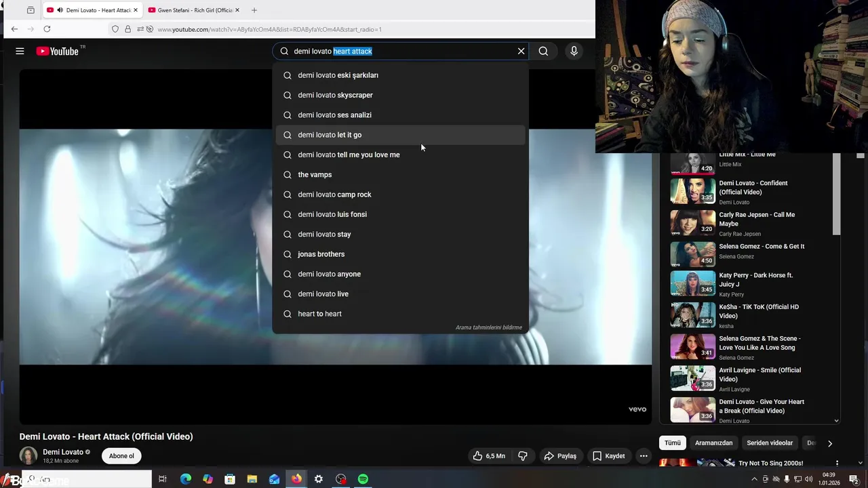Open Spotify from the taskbar
Screen dimensions: 868x488
[x=363, y=479]
